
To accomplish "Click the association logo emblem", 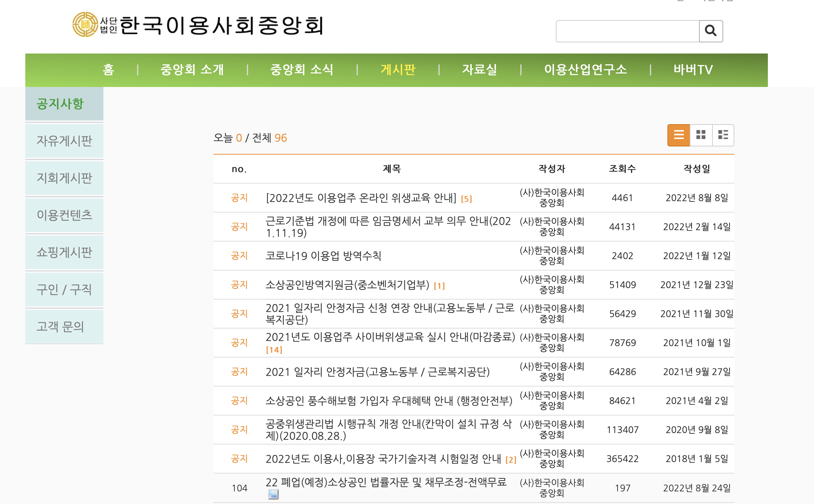I will (x=85, y=25).
